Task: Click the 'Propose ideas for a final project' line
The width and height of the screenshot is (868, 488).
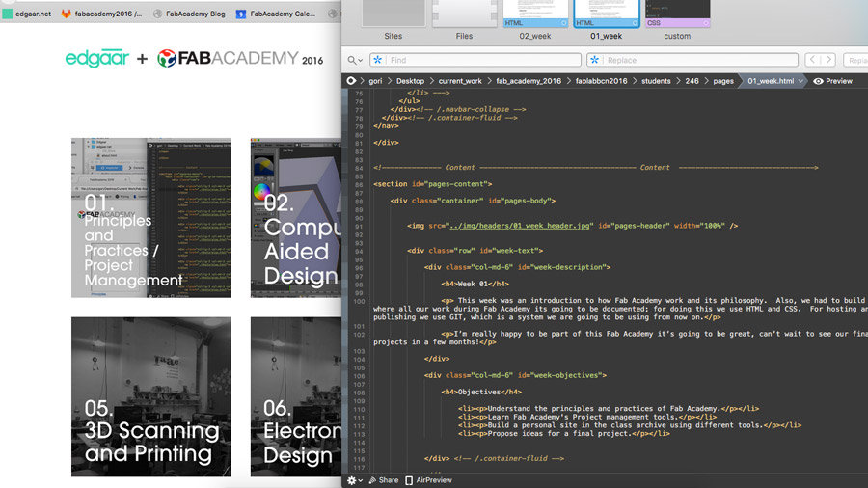Action: tap(563, 433)
